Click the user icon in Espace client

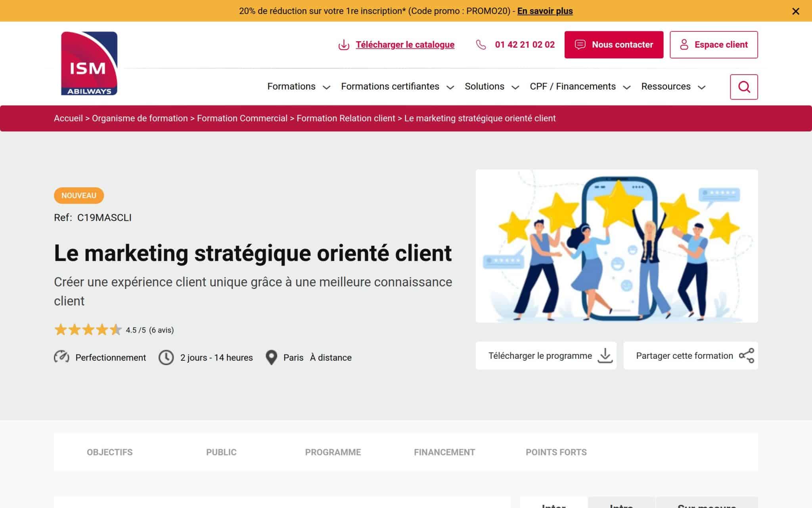pyautogui.click(x=684, y=44)
